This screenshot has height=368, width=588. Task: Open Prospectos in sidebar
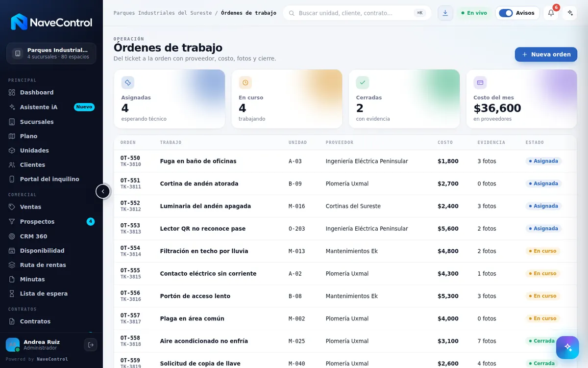pyautogui.click(x=51, y=222)
